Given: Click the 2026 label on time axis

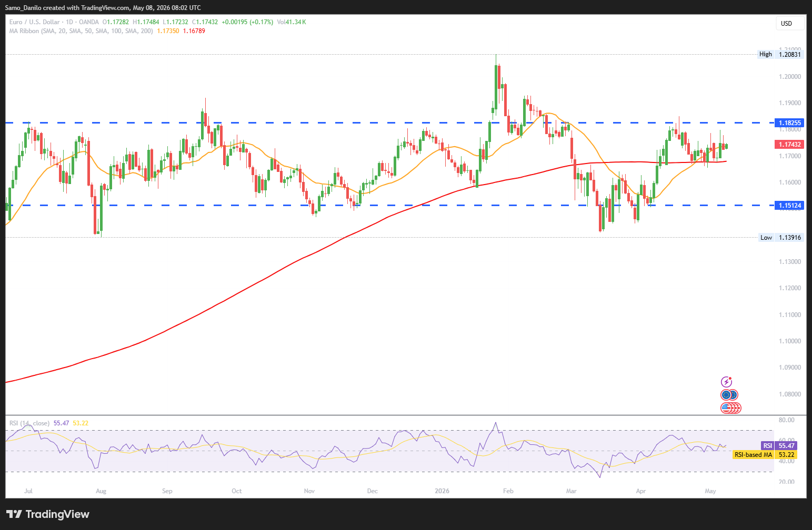Looking at the screenshot, I should pos(442,491).
